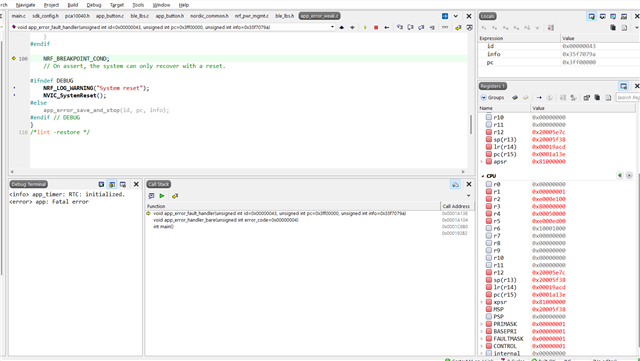Click the first icon in Debug Terminal header
This screenshot has height=361, width=640.
pyautogui.click(x=101, y=185)
